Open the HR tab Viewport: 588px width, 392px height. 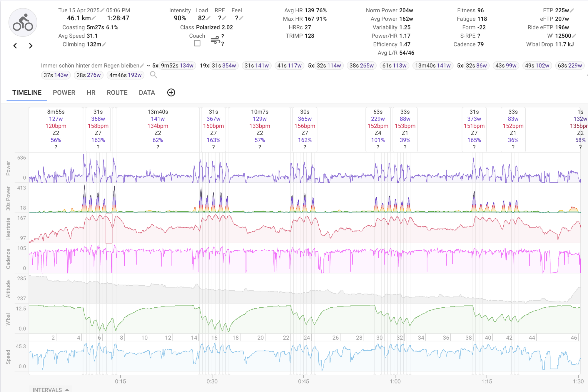[x=91, y=93]
